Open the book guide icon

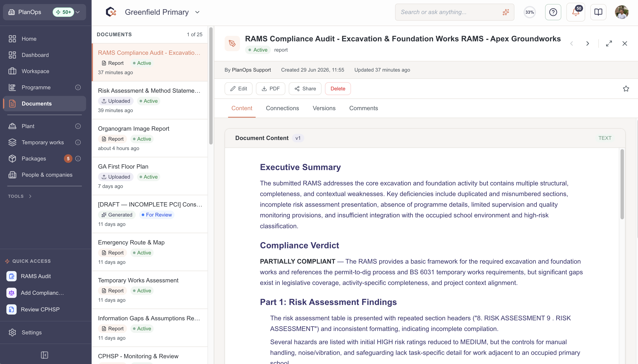click(598, 12)
